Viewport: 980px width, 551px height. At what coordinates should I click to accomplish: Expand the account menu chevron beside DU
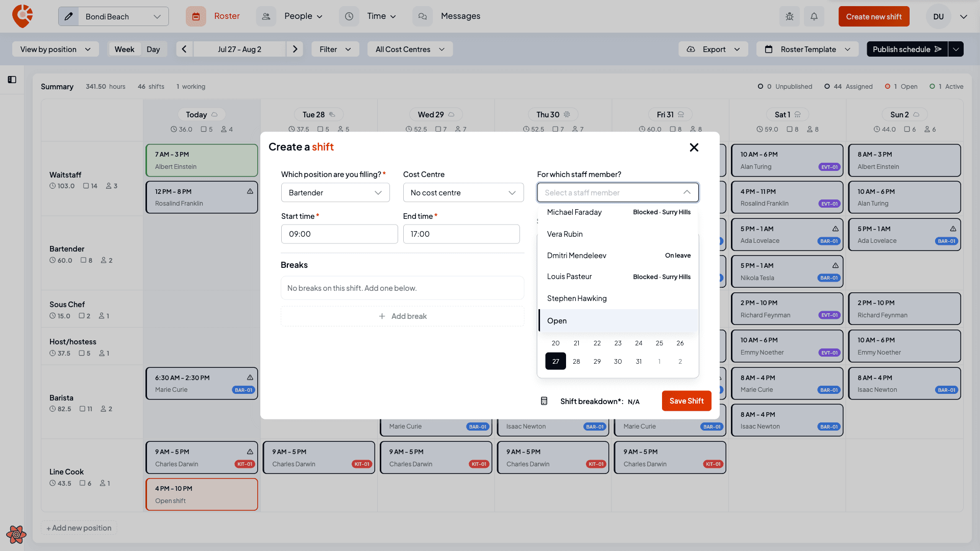click(x=964, y=16)
